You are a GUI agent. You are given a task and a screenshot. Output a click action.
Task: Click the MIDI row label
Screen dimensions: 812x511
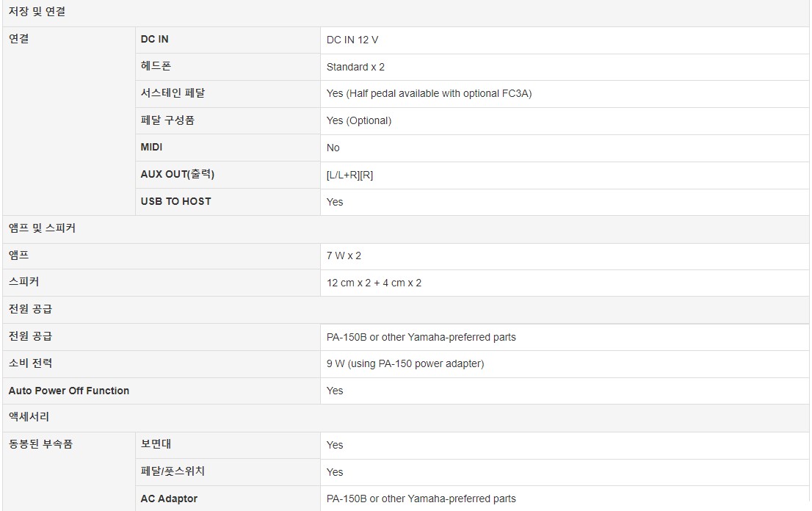(151, 147)
